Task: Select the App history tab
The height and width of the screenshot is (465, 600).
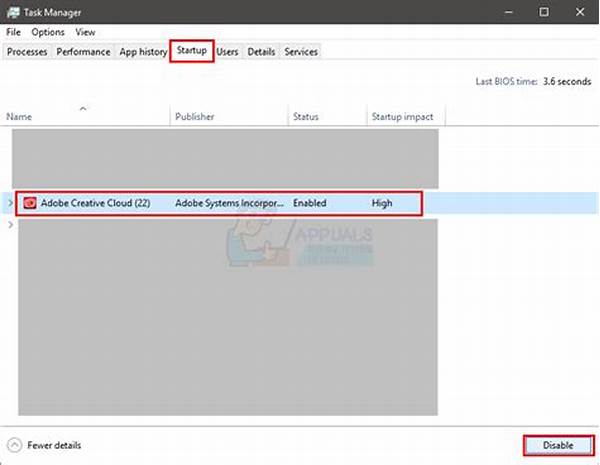Action: coord(143,51)
